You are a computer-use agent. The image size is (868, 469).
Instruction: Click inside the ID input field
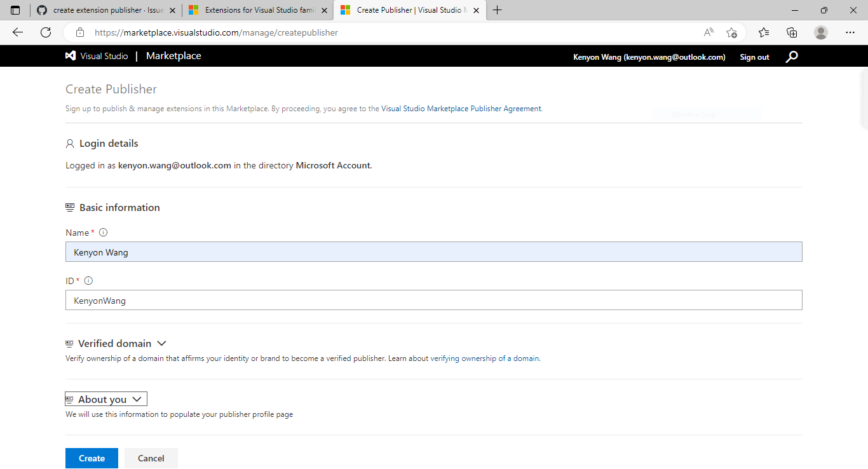pos(434,299)
